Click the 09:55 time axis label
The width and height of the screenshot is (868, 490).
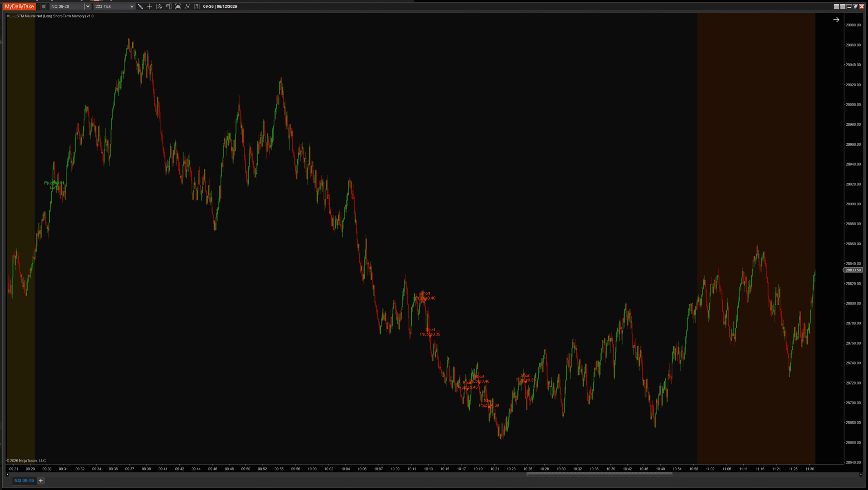(x=279, y=469)
